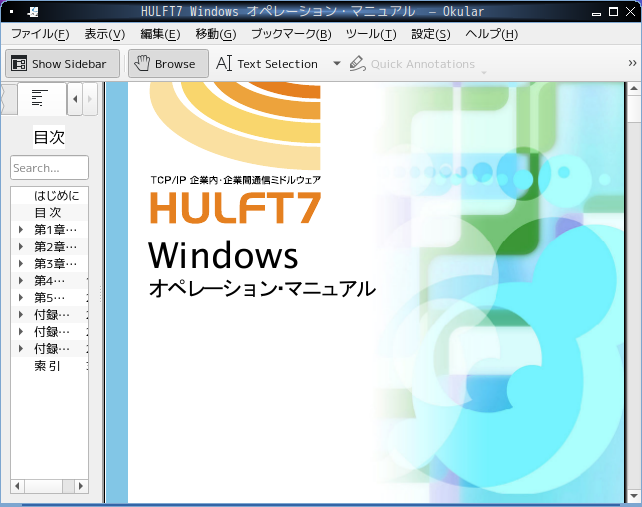Open the 表示(V) menu
The image size is (642, 507).
coord(104,34)
